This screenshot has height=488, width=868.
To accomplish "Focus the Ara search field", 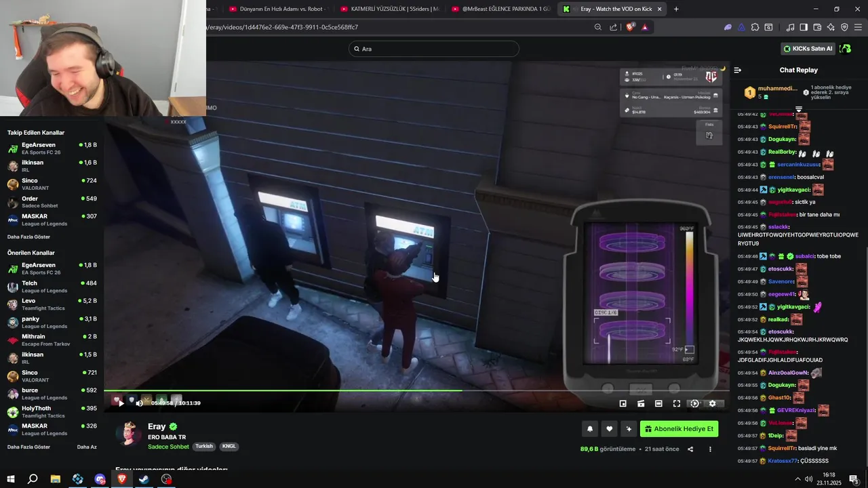I will [434, 49].
